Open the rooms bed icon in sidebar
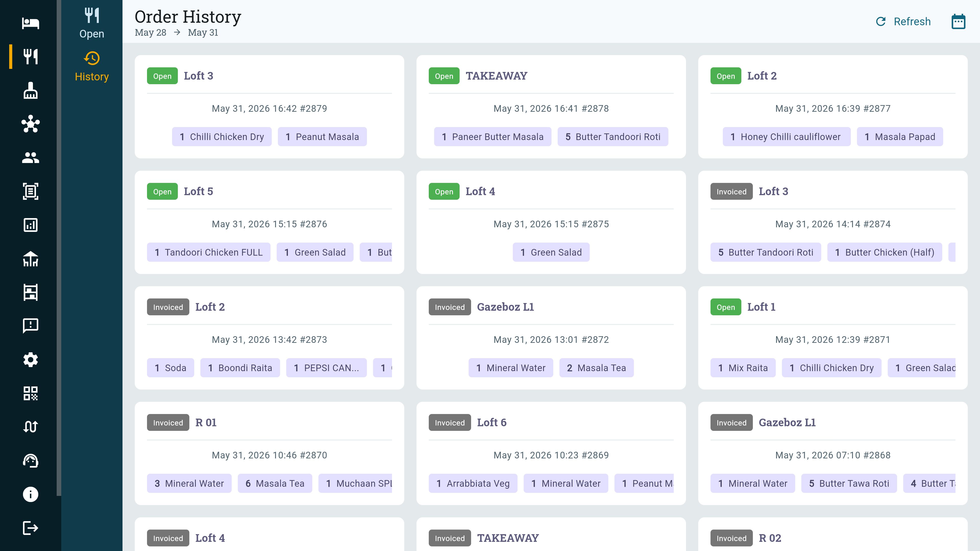Viewport: 980px width, 551px height. coord(30,23)
